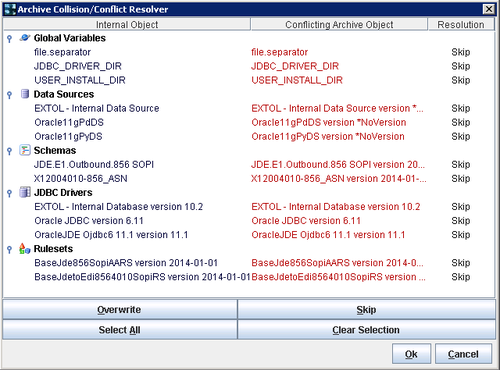This screenshot has height=370, width=500.
Task: Select internal object file.separator
Action: click(x=62, y=52)
